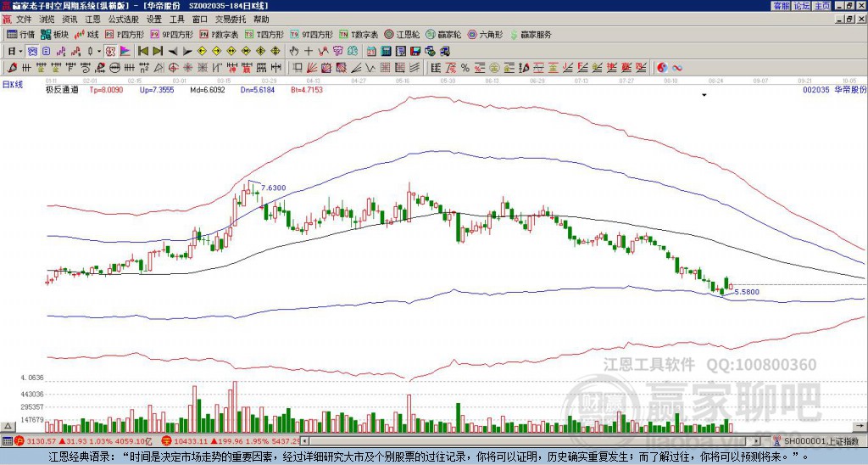Select the crosshair cursor tool

(x=309, y=52)
